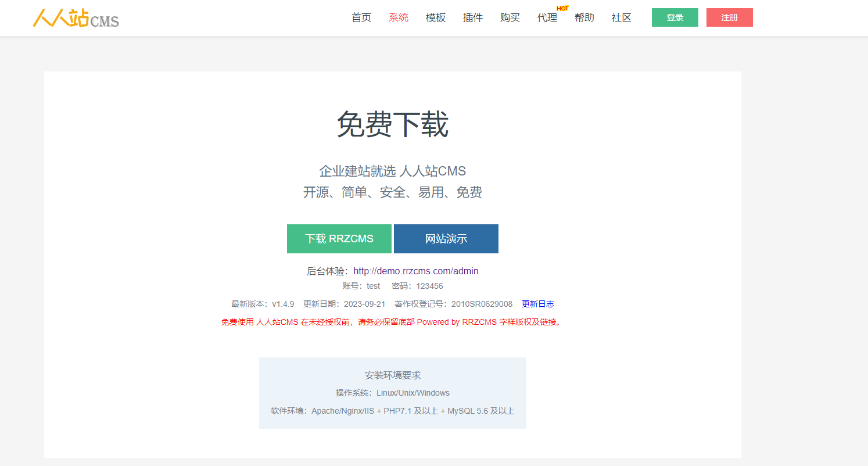The width and height of the screenshot is (868, 466).
Task: Click the 免费下载 heading
Action: point(393,124)
